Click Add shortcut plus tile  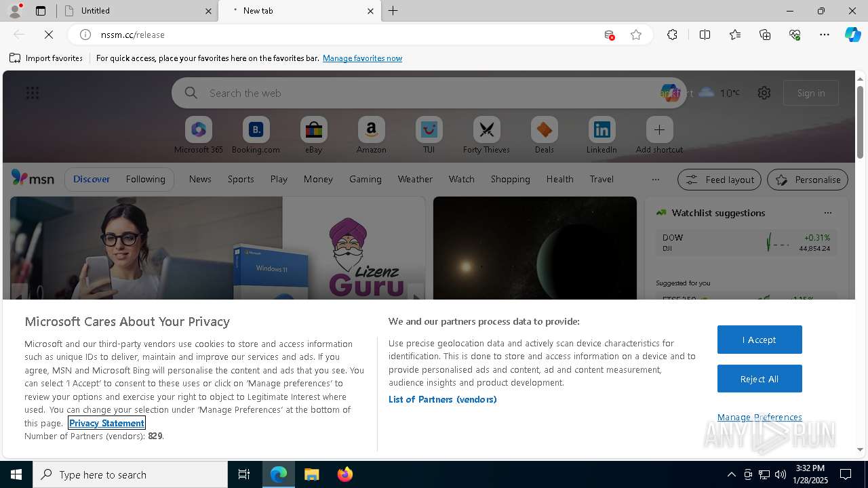click(659, 136)
